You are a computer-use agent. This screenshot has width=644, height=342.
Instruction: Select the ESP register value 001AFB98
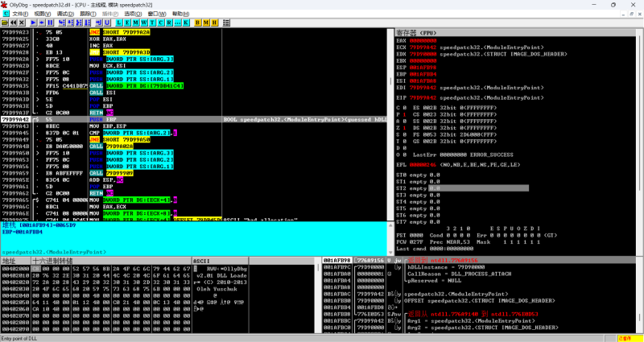(x=423, y=68)
